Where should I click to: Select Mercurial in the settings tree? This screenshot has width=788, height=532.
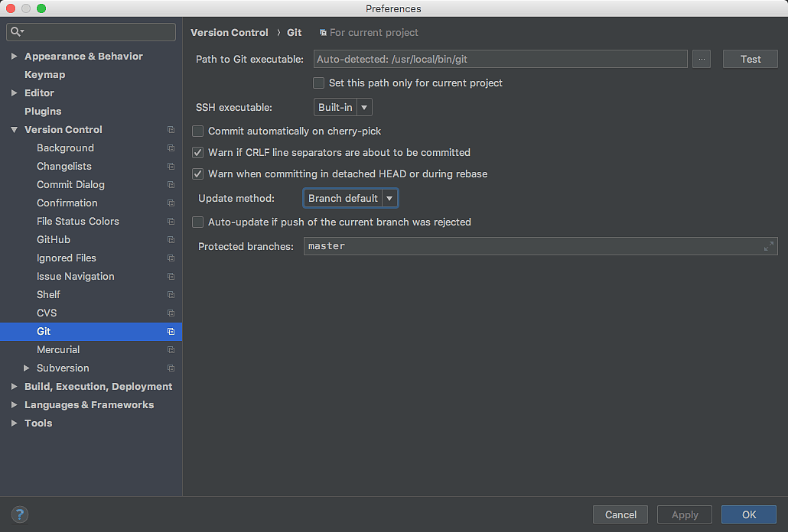click(x=58, y=350)
